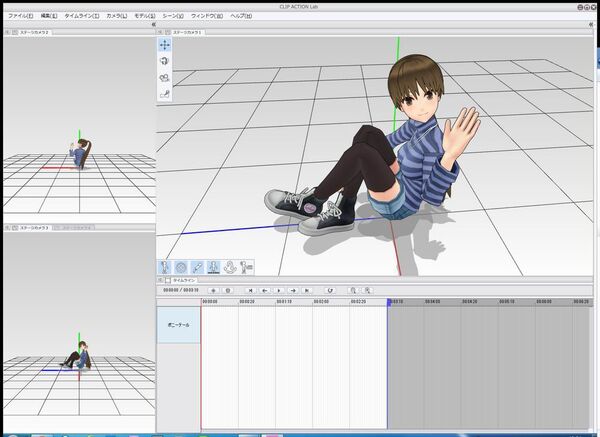Select the camera move tool
The height and width of the screenshot is (437, 600).
[x=164, y=45]
